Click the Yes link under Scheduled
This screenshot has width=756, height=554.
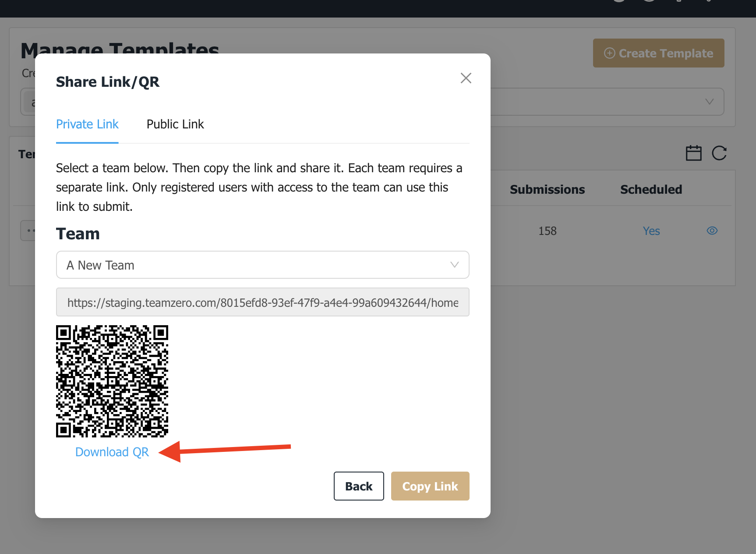pos(651,231)
